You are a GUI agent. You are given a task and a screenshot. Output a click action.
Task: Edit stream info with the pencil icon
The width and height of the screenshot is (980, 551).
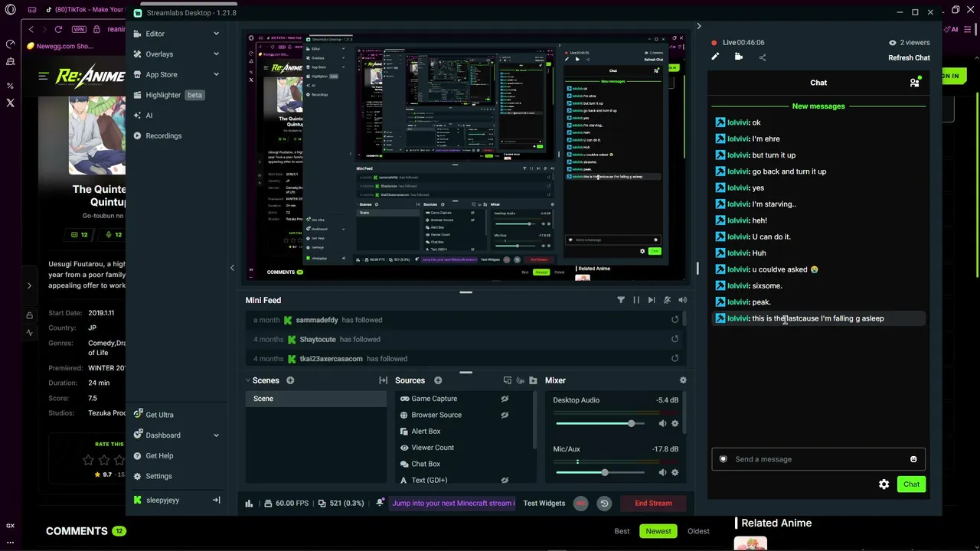[x=715, y=57]
